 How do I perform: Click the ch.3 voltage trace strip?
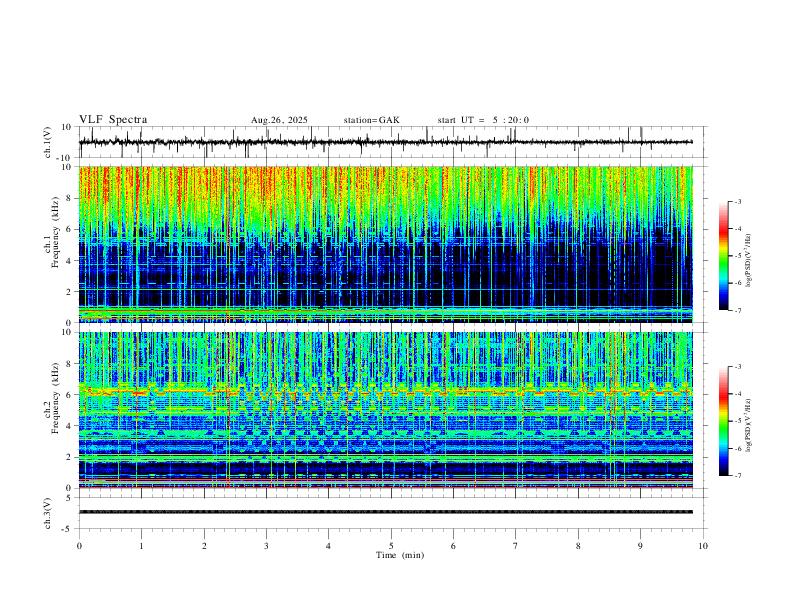tap(386, 512)
